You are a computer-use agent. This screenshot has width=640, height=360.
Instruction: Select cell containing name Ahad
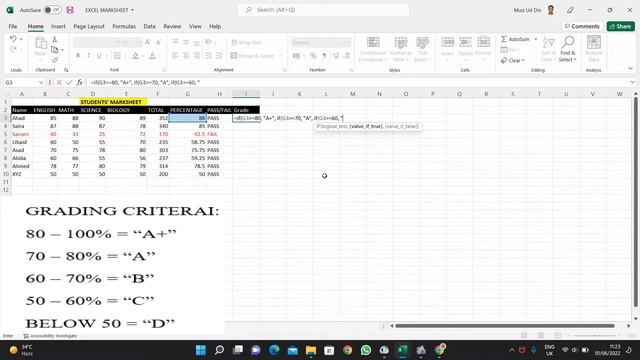pyautogui.click(x=22, y=118)
